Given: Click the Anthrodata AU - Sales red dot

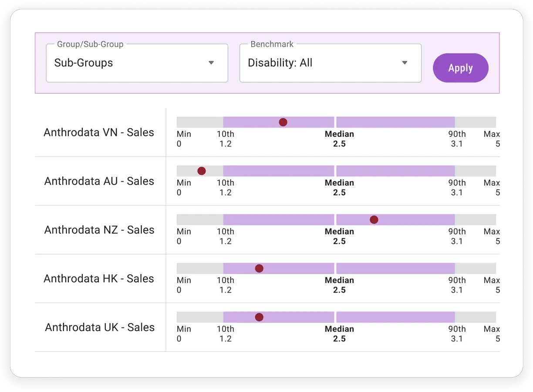Looking at the screenshot, I should 202,171.
